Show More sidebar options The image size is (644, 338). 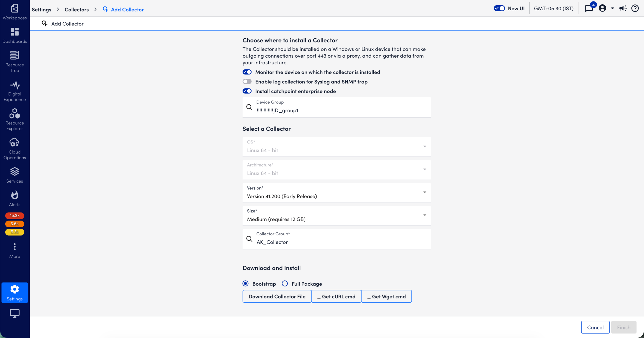(15, 251)
